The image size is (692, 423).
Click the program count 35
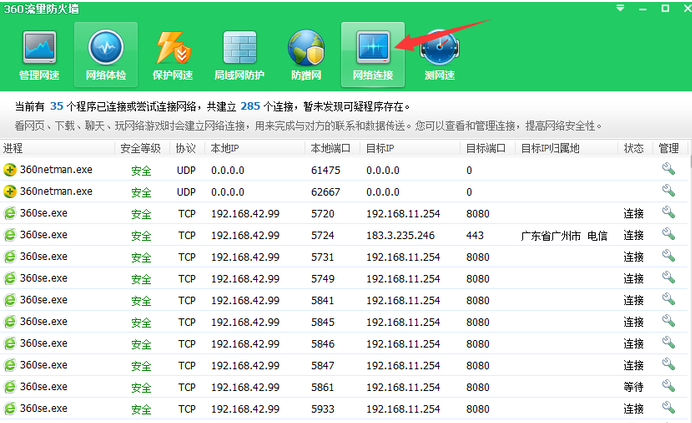pos(56,106)
